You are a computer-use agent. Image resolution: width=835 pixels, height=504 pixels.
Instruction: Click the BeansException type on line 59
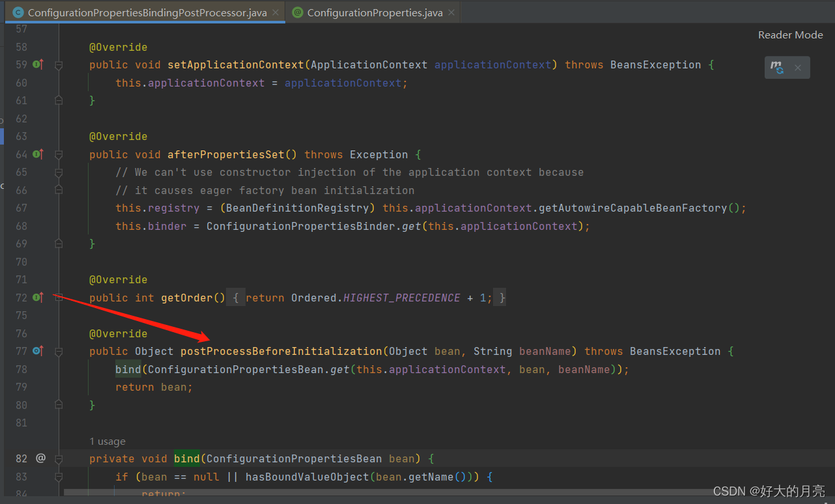click(x=655, y=64)
